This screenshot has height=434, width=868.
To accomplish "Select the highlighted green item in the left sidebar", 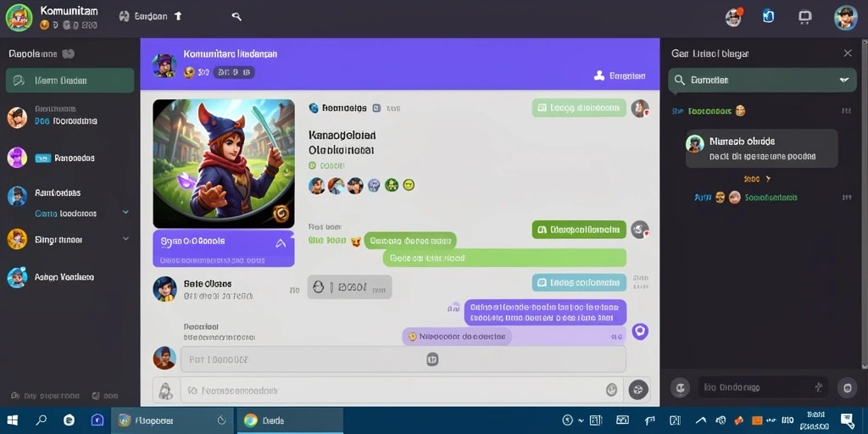I will [70, 81].
